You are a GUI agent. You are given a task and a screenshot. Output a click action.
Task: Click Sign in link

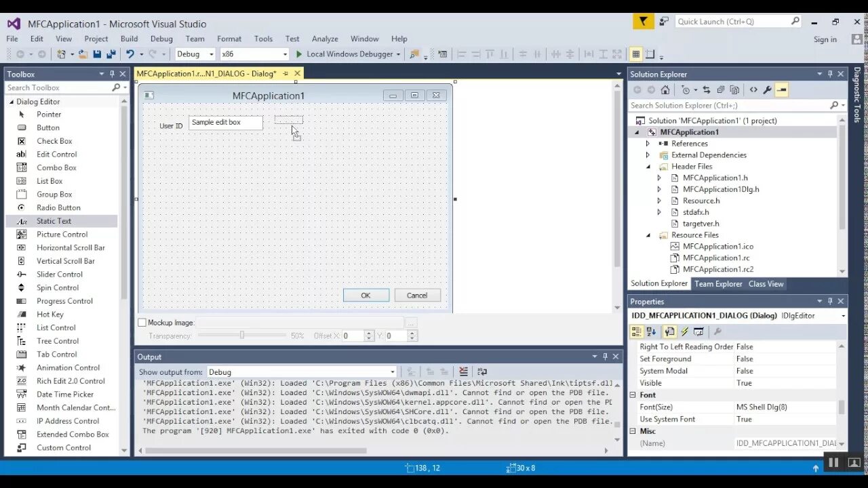pos(825,39)
